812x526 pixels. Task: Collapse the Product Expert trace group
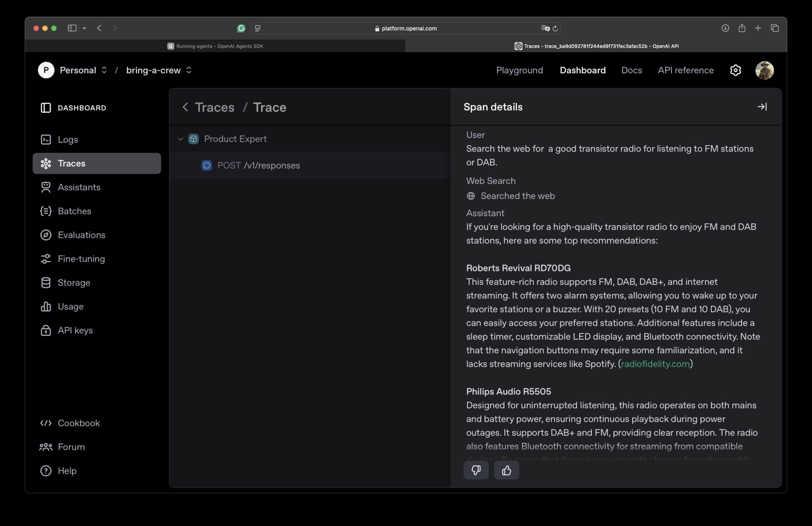(x=180, y=139)
